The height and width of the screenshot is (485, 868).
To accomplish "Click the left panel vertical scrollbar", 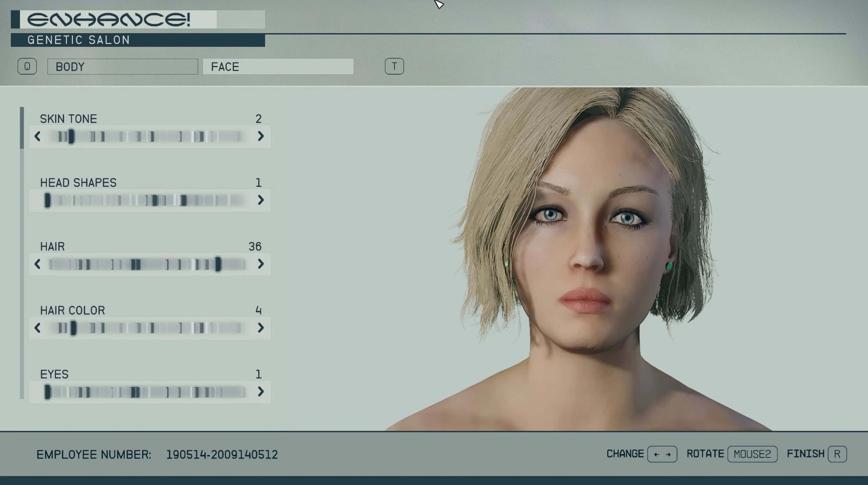I will click(22, 128).
